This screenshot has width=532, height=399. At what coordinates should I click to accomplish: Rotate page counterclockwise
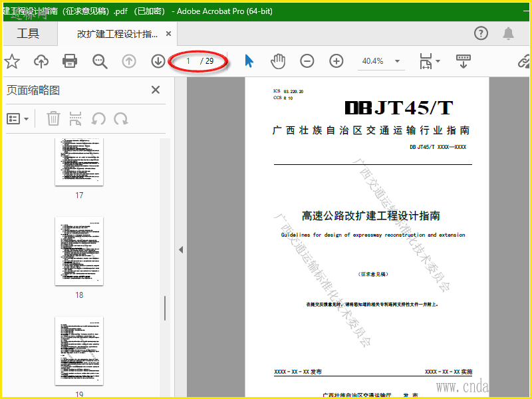coord(98,119)
